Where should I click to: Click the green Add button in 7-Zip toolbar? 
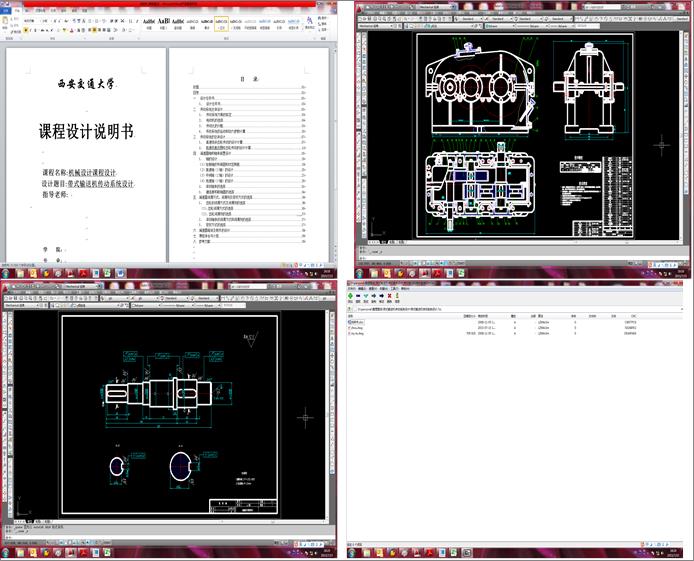coord(351,296)
